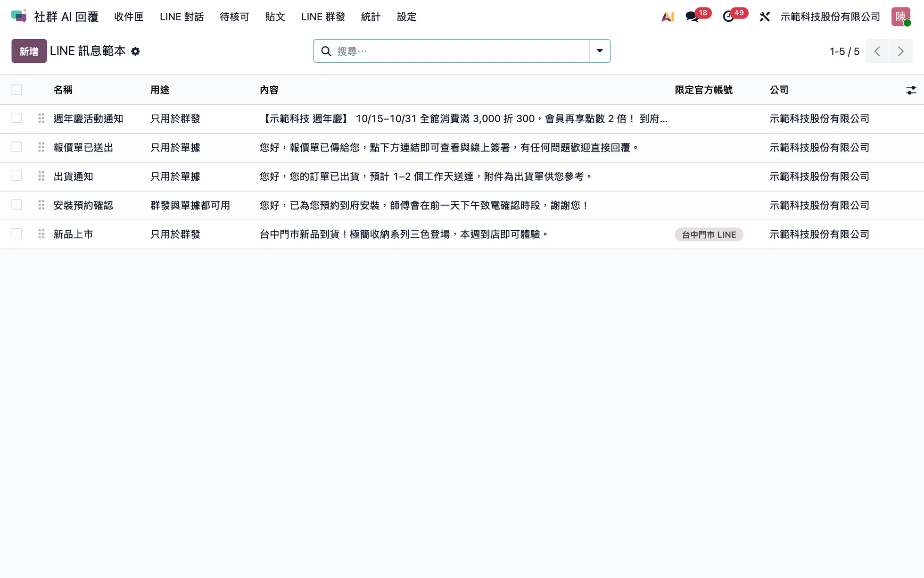Screen dimensions: 924x578
Task: Click the content starting 您好，您的訂單已出貨
Action: (426, 176)
